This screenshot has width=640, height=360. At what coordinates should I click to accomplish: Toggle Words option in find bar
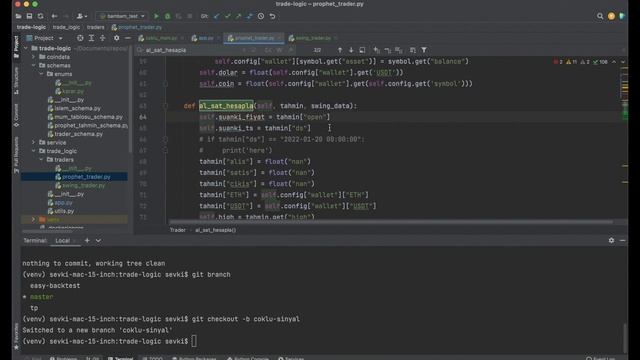click(280, 50)
